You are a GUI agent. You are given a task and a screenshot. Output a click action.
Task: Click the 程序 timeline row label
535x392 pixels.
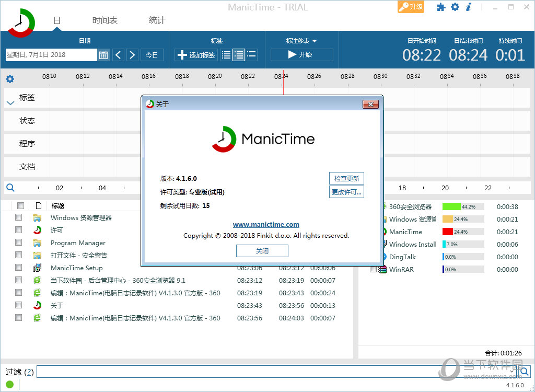27,144
